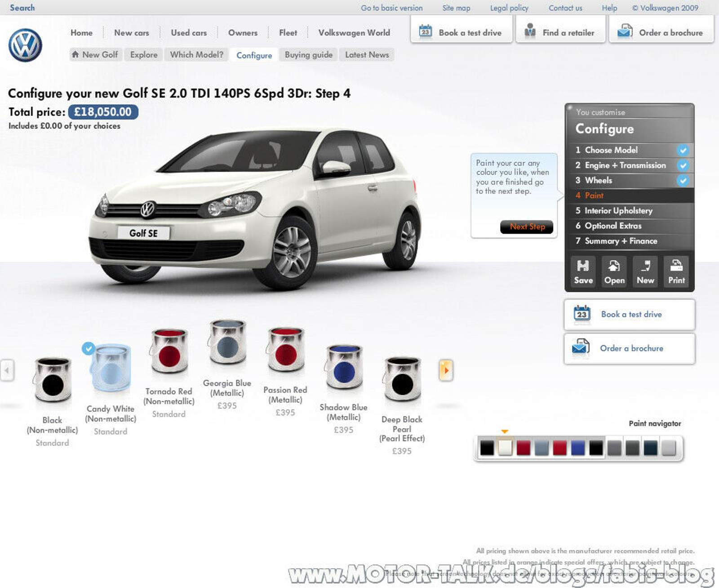Click the total price £18,050.00 badge
The width and height of the screenshot is (719, 588).
pyautogui.click(x=103, y=111)
